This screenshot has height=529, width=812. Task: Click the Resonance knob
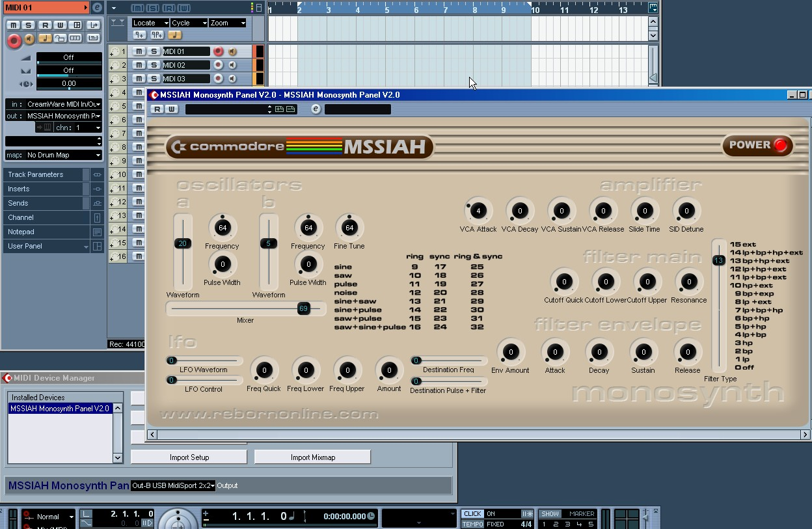(x=688, y=282)
